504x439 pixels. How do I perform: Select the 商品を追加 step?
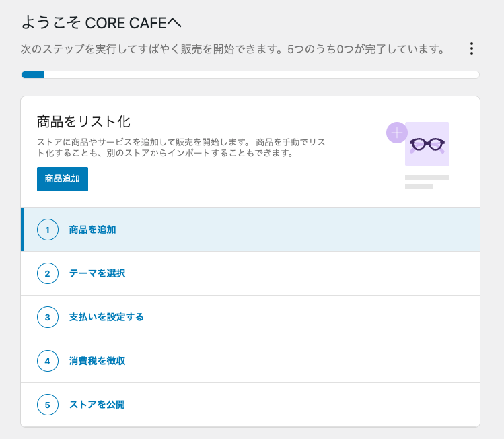tap(92, 230)
